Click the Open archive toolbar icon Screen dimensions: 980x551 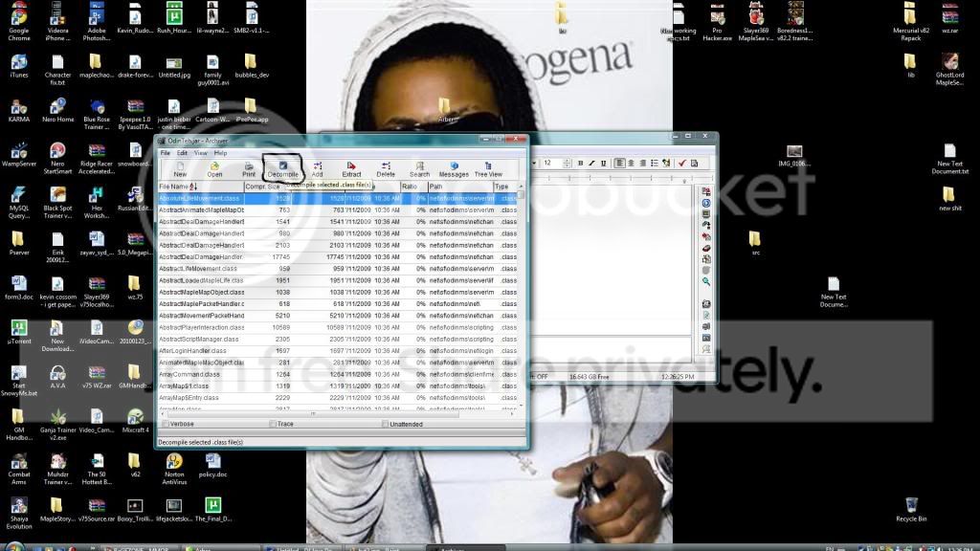[x=214, y=168]
